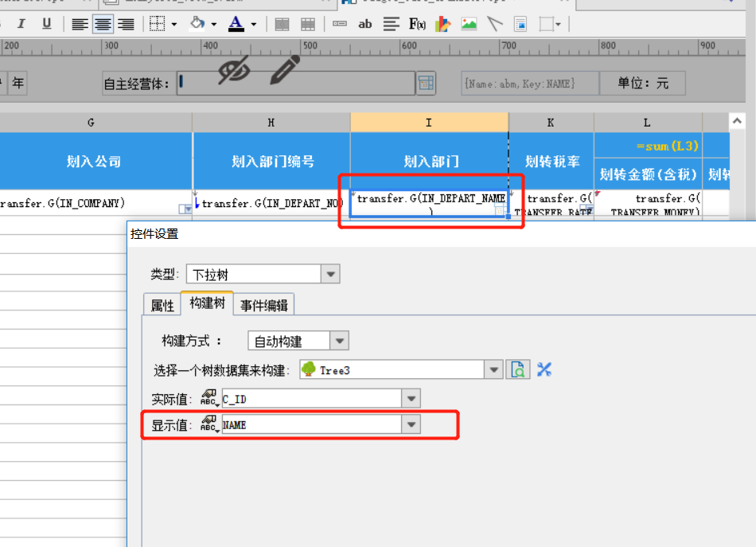The image size is (756, 547).
Task: Open the floating element dropdown arrow
Action: 559,24
